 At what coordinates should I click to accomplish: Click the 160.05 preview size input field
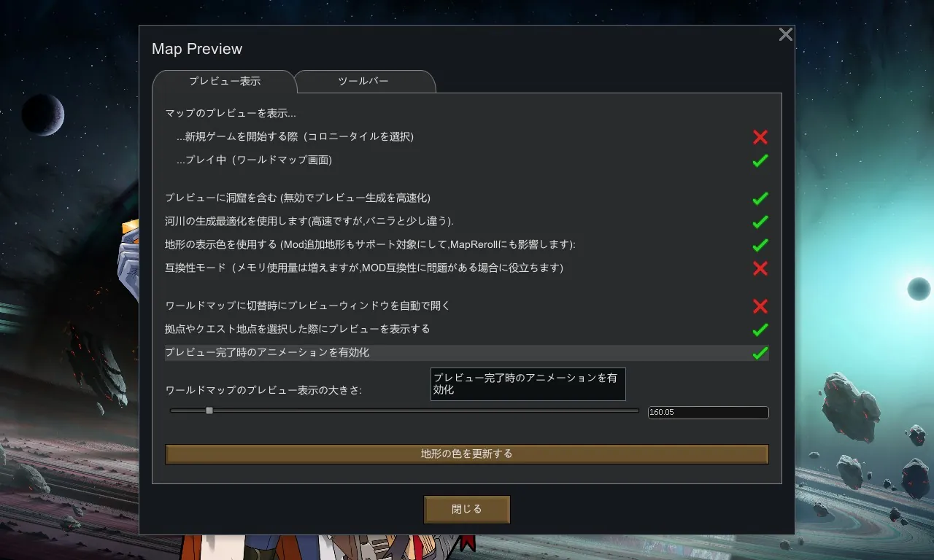pos(708,413)
